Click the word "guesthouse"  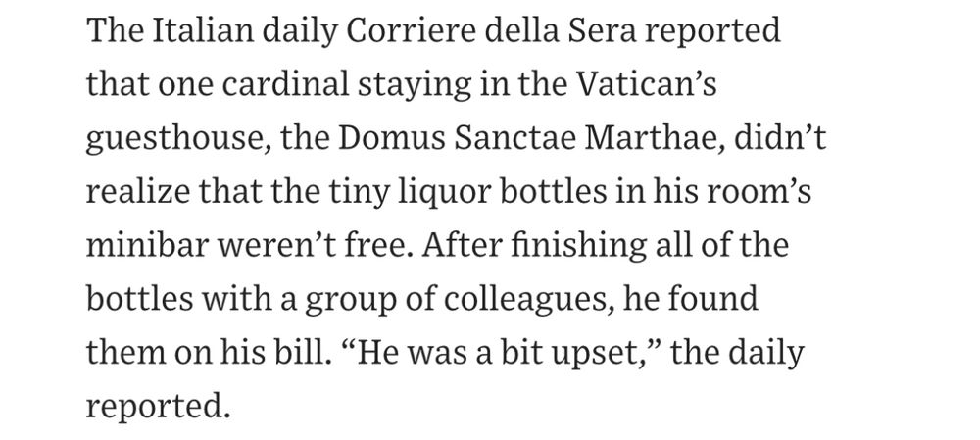tap(177, 139)
